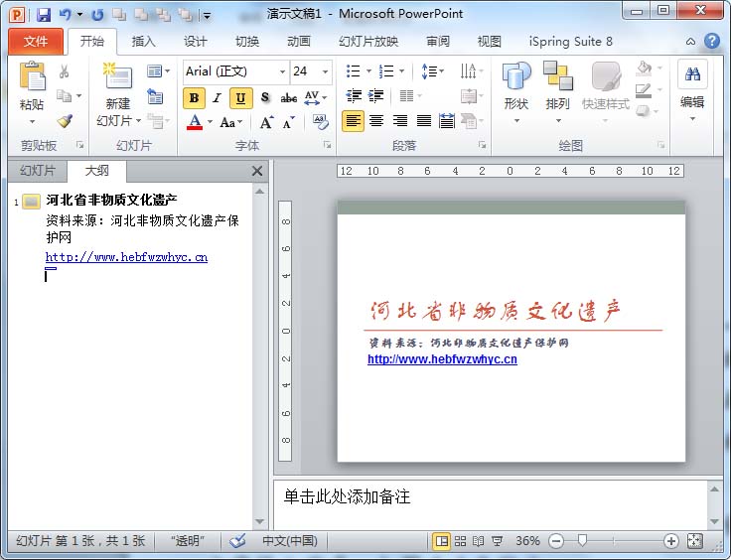Click the hebfwzwhyc.cn hyperlink on the slide
This screenshot has width=731, height=560.
point(442,359)
